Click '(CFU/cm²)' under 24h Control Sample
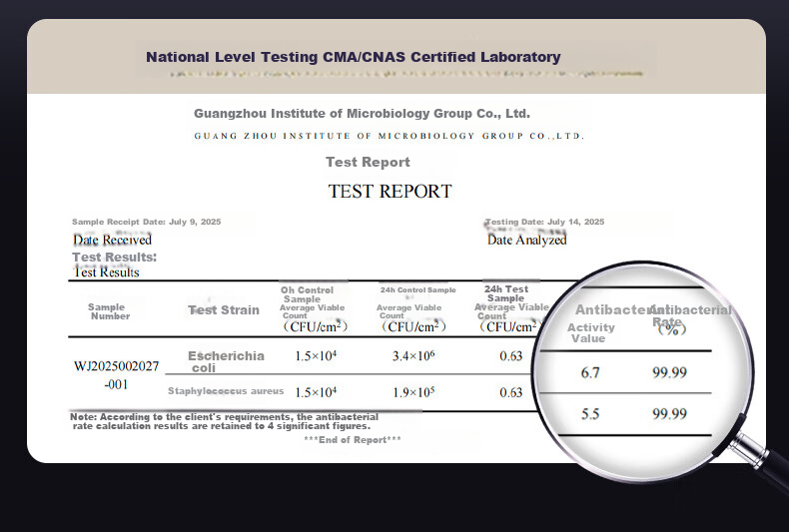 tap(413, 326)
